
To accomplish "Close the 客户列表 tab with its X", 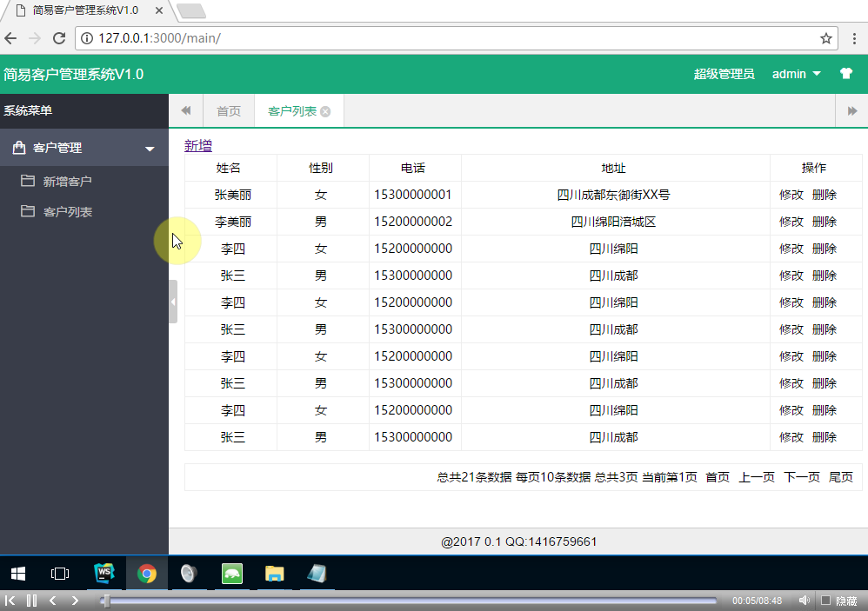I will tap(325, 110).
